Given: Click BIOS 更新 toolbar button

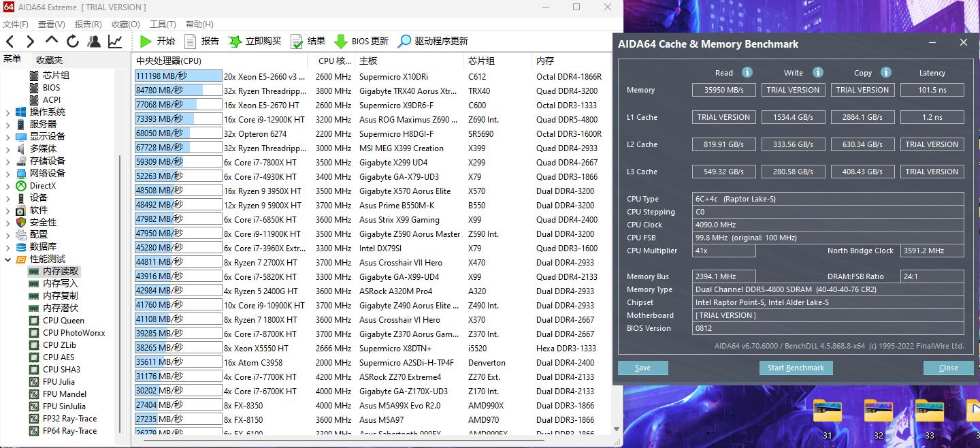Looking at the screenshot, I should pyautogui.click(x=361, y=41).
